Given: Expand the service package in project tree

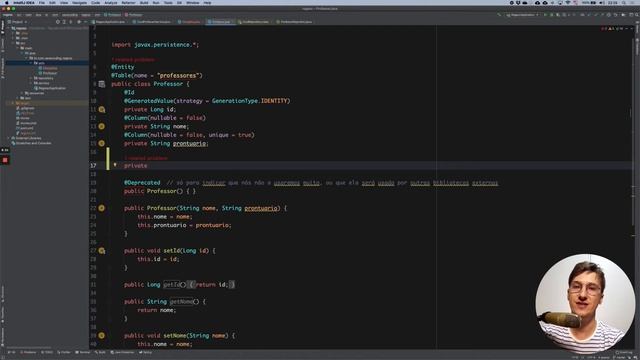Looking at the screenshot, I should coord(31,83).
